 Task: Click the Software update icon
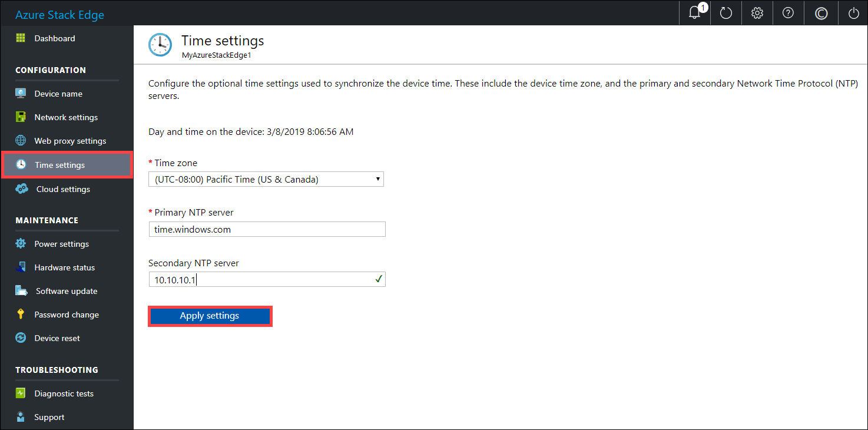[x=21, y=290]
